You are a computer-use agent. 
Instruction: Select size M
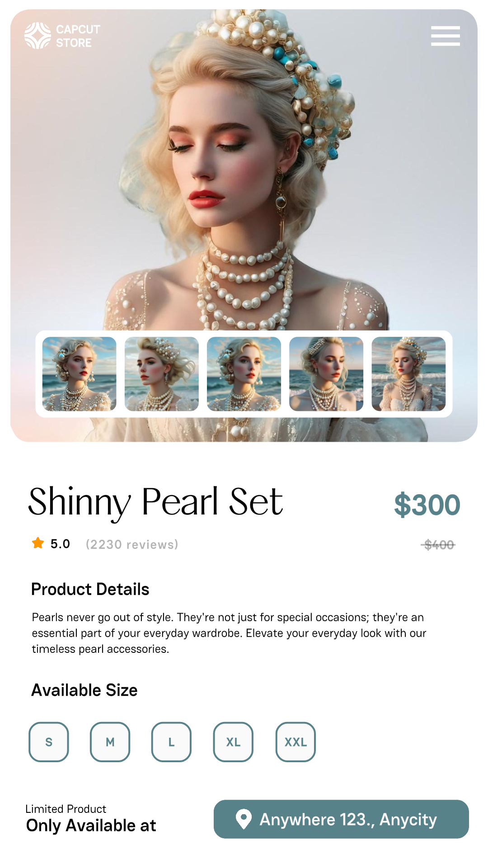(110, 742)
